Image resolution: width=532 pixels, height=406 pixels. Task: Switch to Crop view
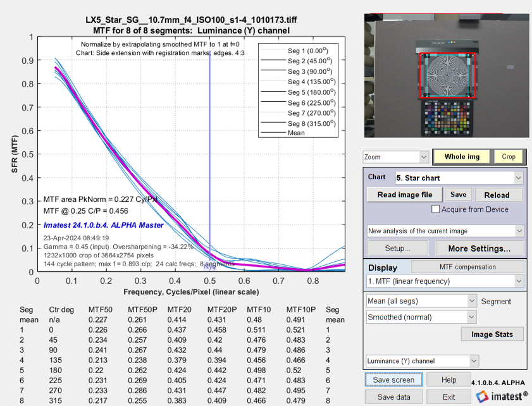pos(509,157)
